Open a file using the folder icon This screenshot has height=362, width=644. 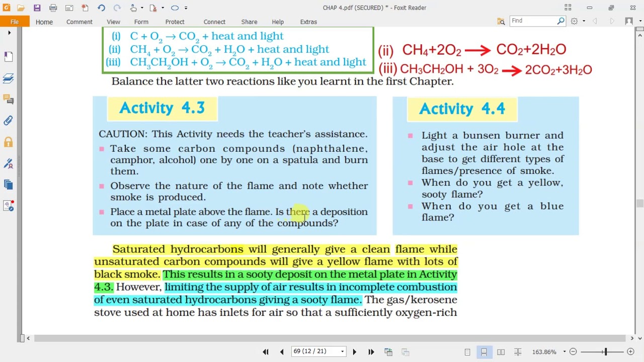tap(21, 8)
